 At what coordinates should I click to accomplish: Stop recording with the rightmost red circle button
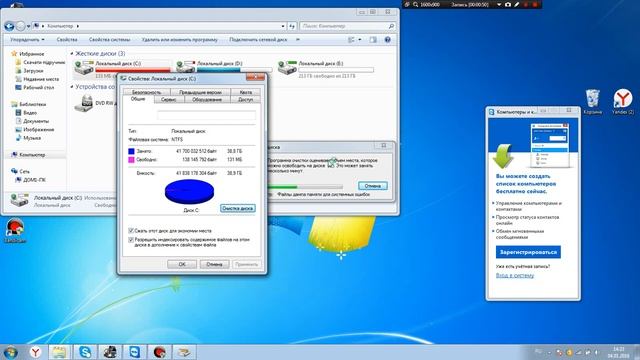(x=535, y=4)
